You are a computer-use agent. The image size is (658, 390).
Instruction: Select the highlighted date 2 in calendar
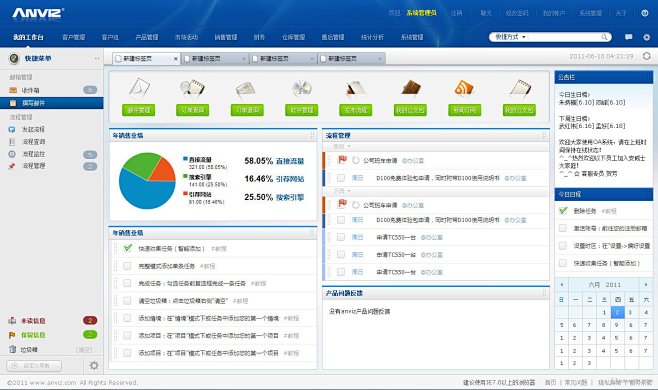(x=617, y=312)
